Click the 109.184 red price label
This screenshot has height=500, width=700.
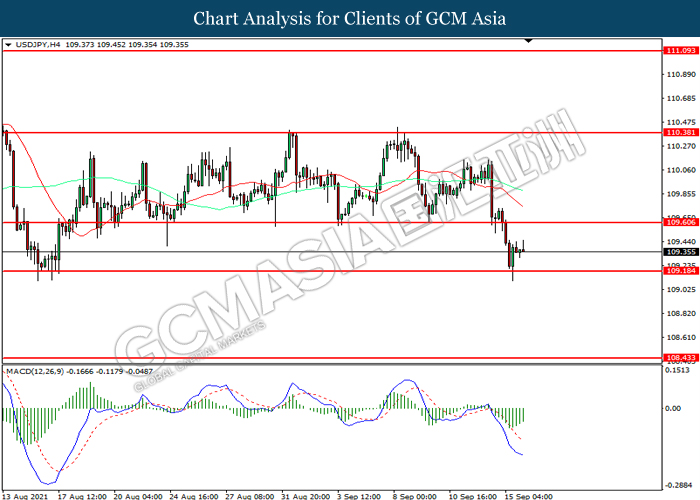coord(681,271)
